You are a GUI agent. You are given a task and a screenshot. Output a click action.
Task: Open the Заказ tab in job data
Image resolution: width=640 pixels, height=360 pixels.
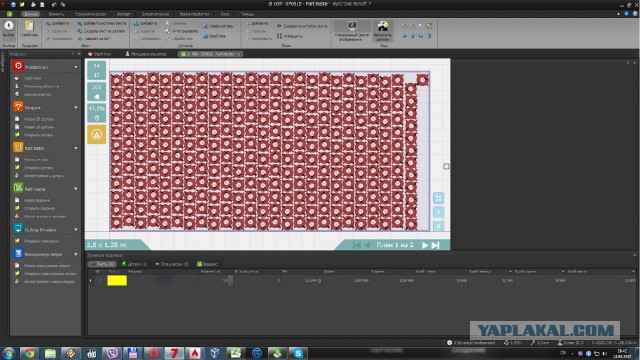click(x=207, y=264)
